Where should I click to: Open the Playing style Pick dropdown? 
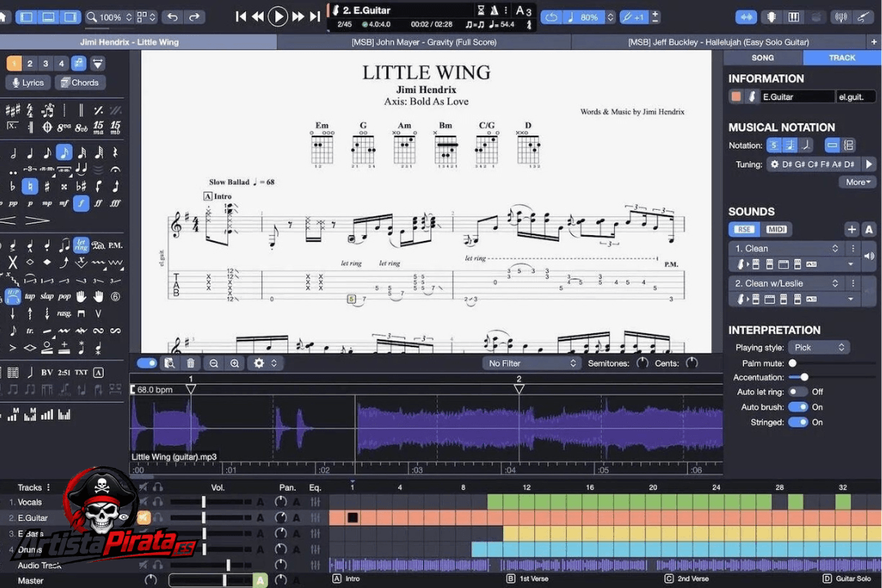(x=818, y=347)
